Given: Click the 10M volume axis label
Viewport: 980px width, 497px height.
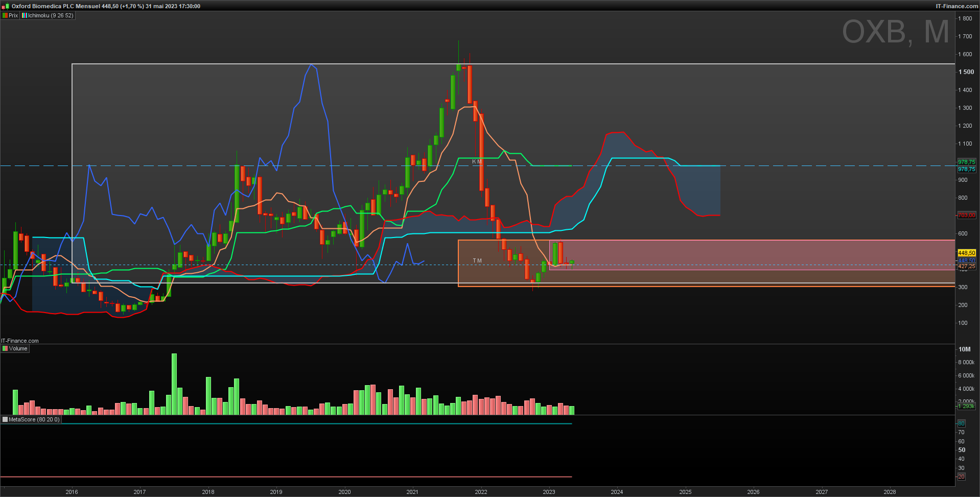Looking at the screenshot, I should point(965,349).
